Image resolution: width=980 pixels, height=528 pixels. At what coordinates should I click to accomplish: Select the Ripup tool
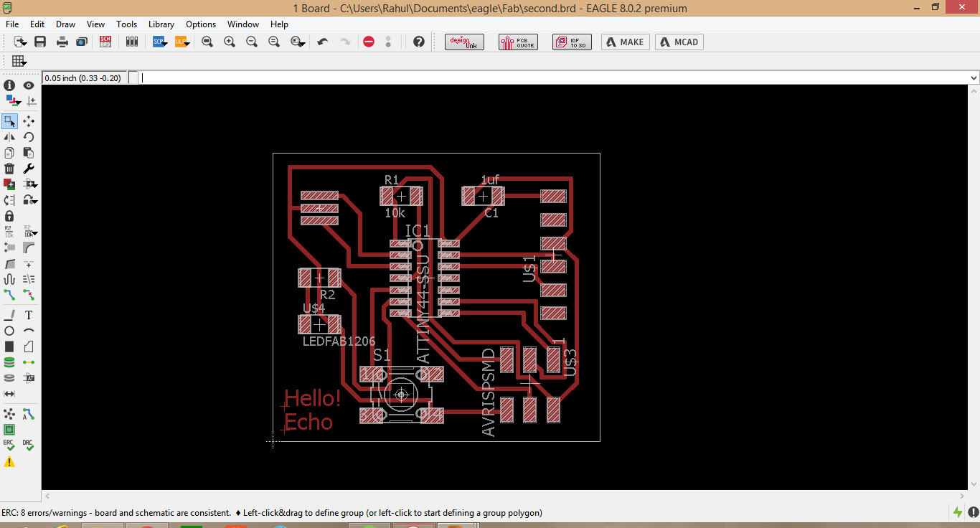[29, 295]
